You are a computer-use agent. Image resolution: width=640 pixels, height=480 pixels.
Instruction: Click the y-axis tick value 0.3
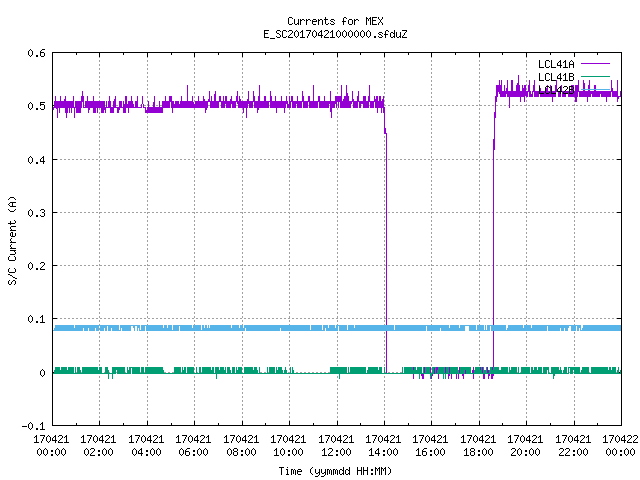tap(36, 213)
